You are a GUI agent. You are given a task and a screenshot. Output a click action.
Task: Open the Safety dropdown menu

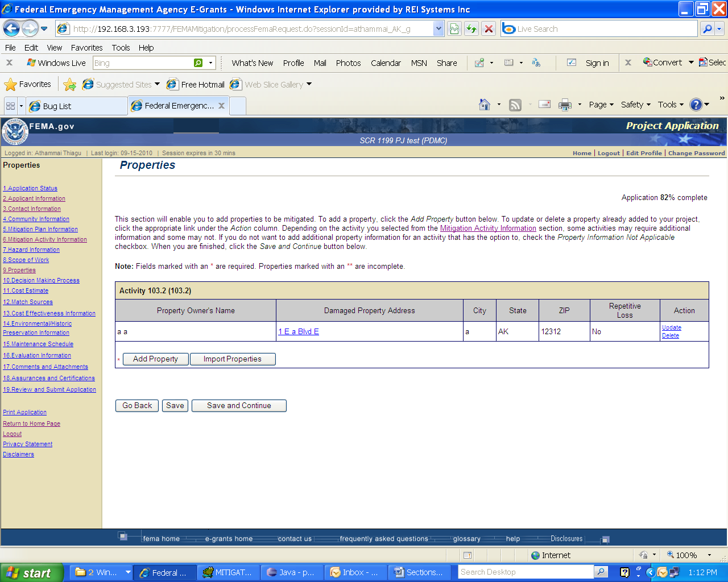[635, 105]
